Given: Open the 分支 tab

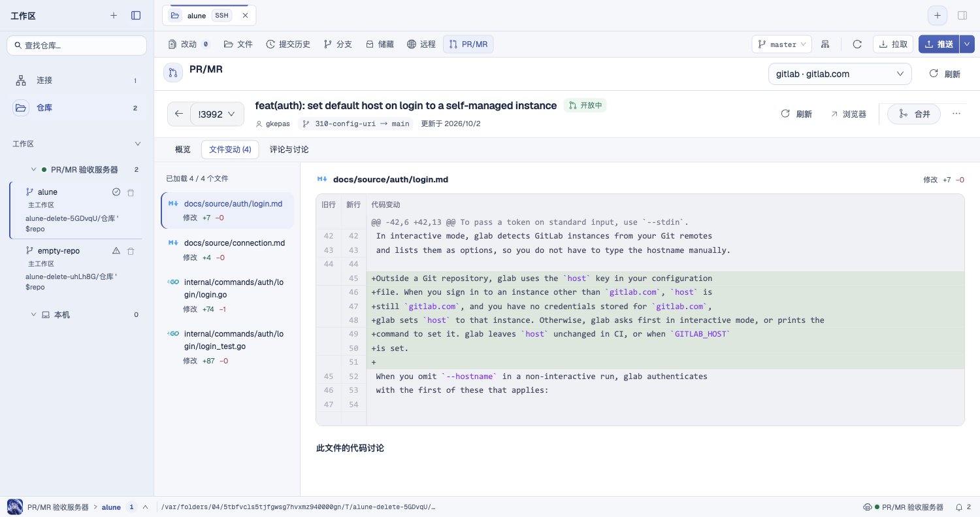Looking at the screenshot, I should click(338, 44).
